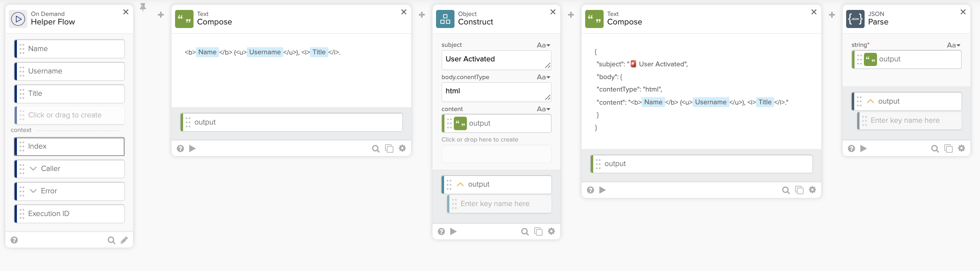Collapse the Object Construct output field

460,184
